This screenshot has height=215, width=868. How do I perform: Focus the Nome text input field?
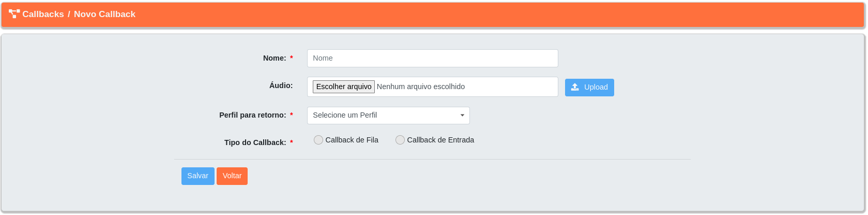point(433,58)
